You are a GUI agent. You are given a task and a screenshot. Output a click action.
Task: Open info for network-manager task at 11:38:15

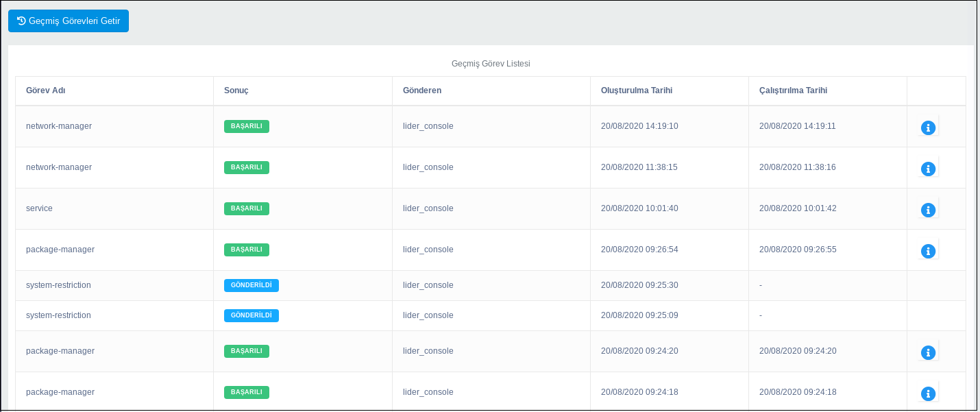pyautogui.click(x=928, y=169)
